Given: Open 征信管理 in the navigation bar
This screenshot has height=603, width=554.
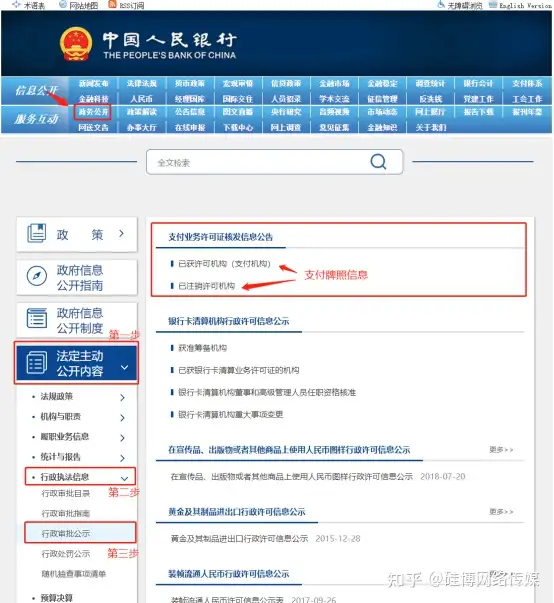Looking at the screenshot, I should 382,99.
